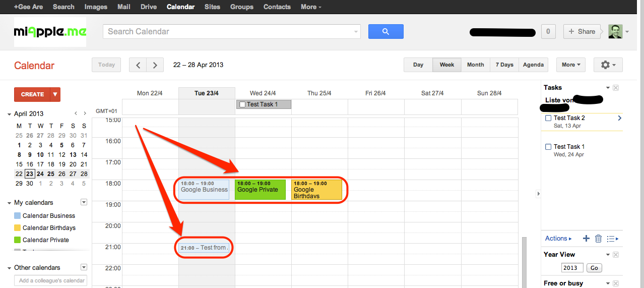The width and height of the screenshot is (644, 288).
Task: Click the Share button
Action: click(582, 31)
